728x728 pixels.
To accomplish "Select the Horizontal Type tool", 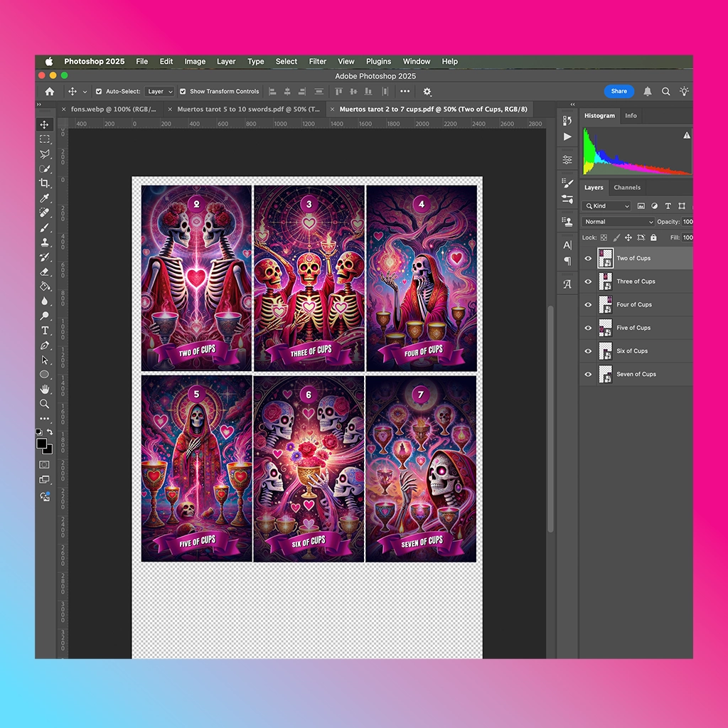I will click(x=45, y=331).
